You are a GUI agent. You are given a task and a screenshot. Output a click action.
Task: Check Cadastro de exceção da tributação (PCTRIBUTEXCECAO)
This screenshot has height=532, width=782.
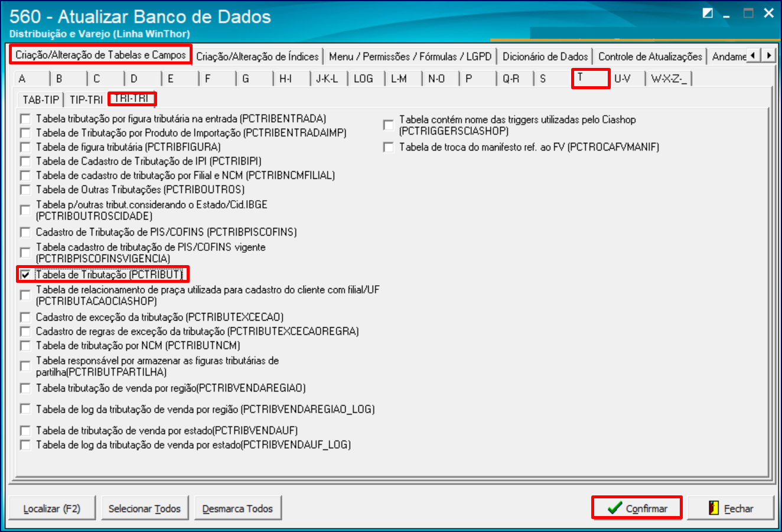pos(25,317)
